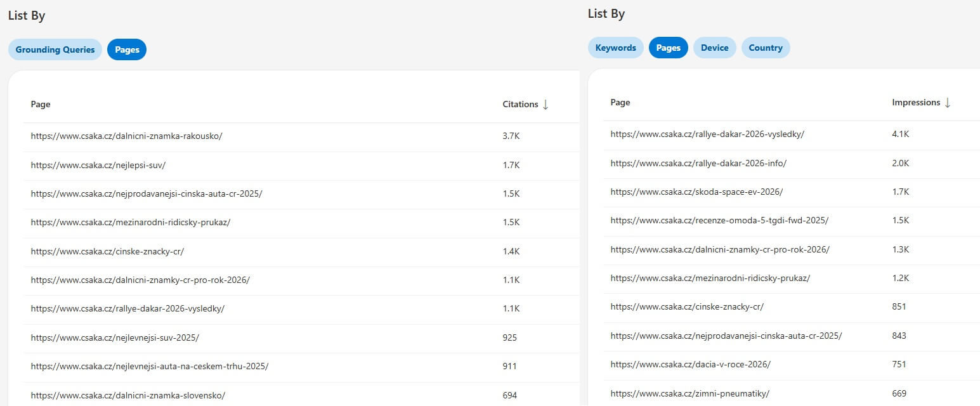Image resolution: width=980 pixels, height=406 pixels.
Task: Switch to the Grounding Queries tab
Action: click(x=55, y=49)
